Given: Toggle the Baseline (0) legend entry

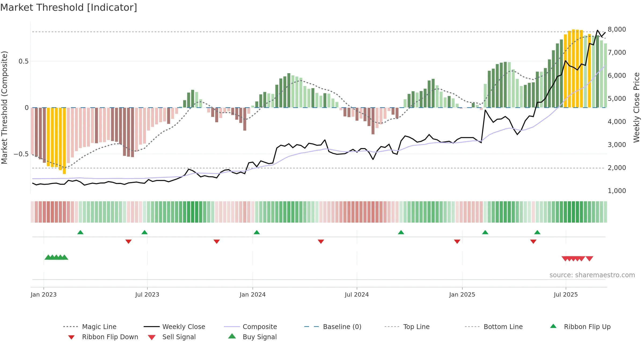Looking at the screenshot, I should point(333,327).
